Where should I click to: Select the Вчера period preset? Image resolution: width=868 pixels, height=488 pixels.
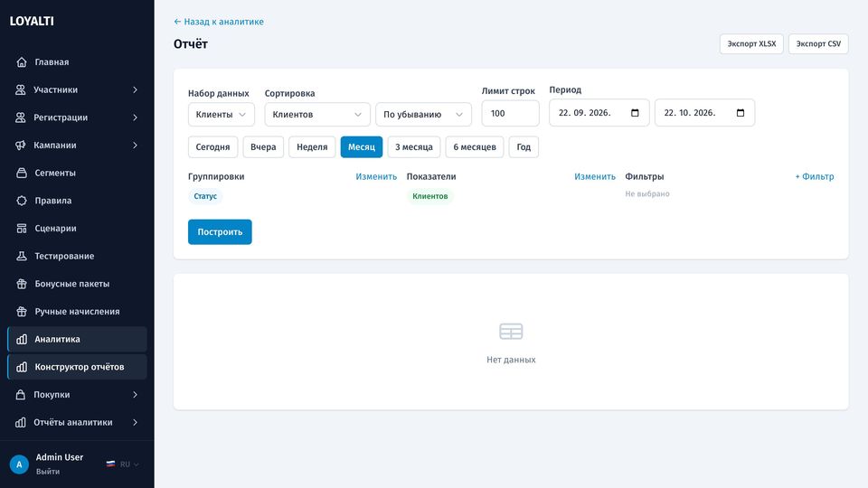[263, 147]
